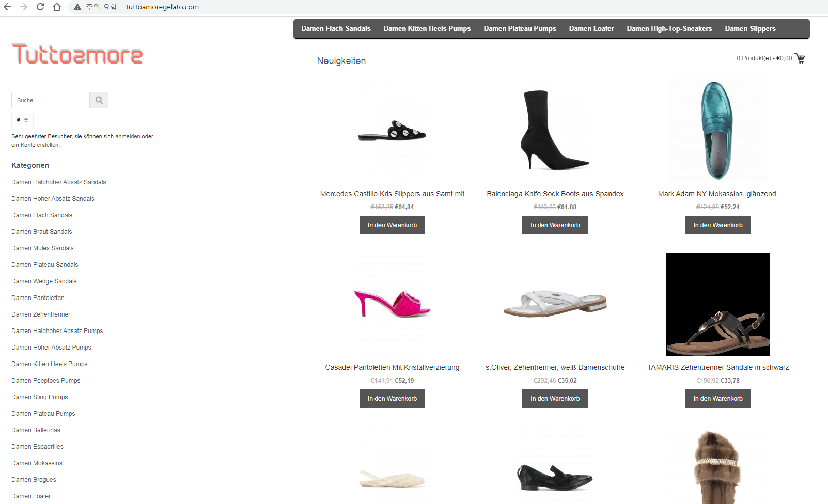Add s.Oliver Zehentrenner to Warenkorb

pyautogui.click(x=555, y=399)
